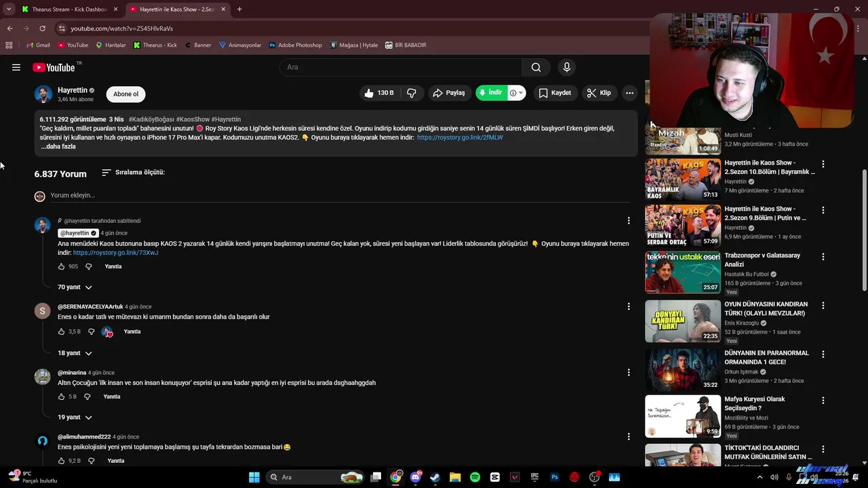Open Steam from the taskbar

(x=435, y=477)
